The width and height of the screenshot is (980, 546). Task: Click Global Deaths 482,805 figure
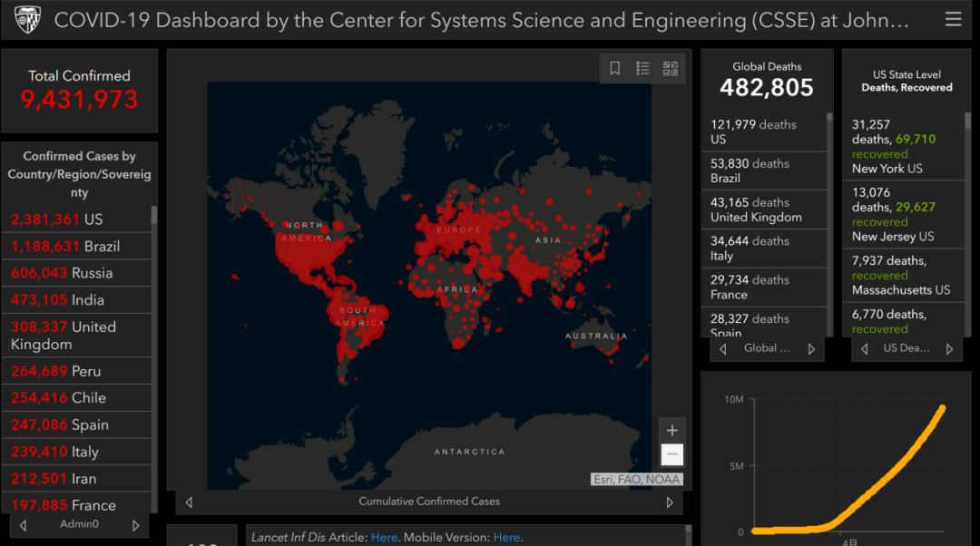(x=767, y=87)
